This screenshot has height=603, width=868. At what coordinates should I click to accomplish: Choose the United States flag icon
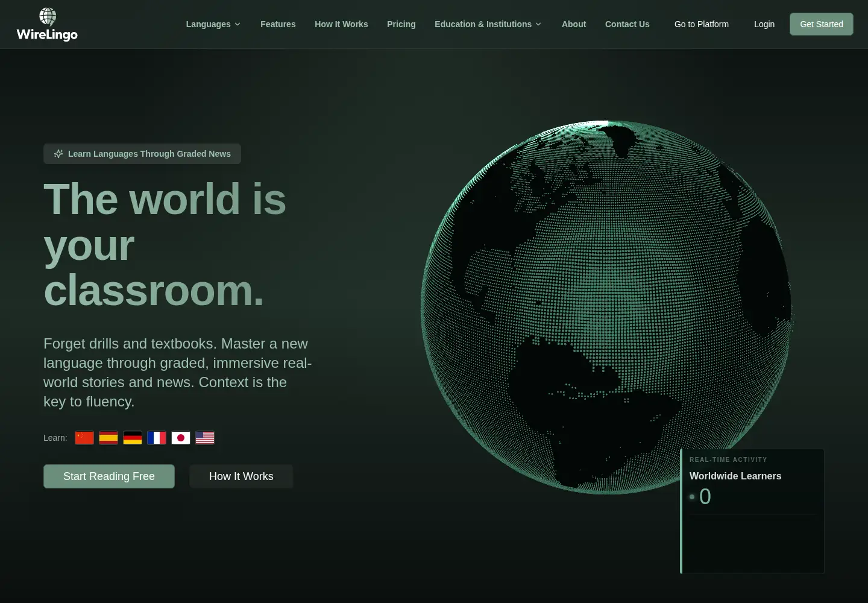(205, 438)
